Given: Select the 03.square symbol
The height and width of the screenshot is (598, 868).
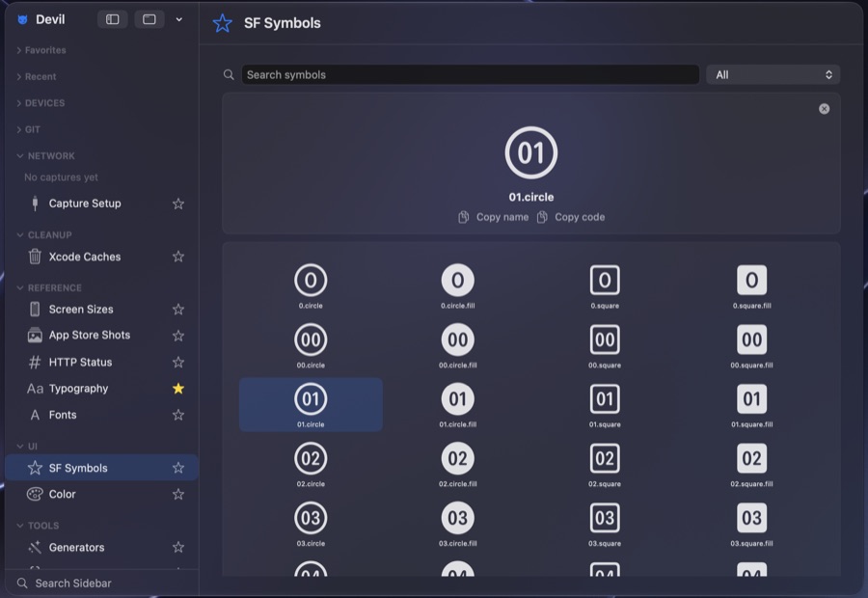Looking at the screenshot, I should (605, 524).
